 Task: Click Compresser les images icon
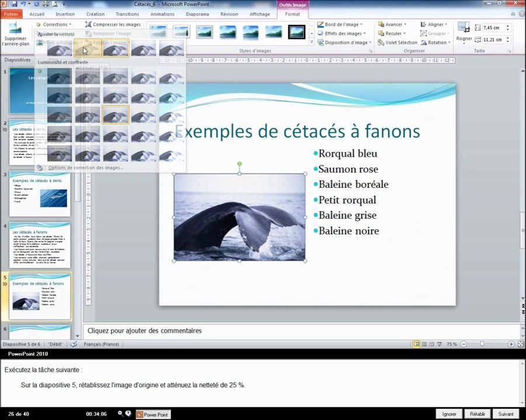88,24
